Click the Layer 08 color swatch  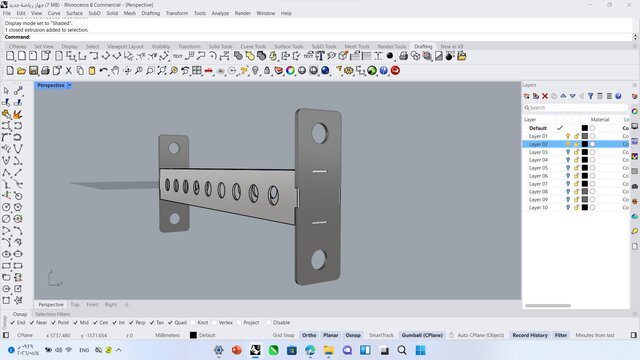pos(585,191)
